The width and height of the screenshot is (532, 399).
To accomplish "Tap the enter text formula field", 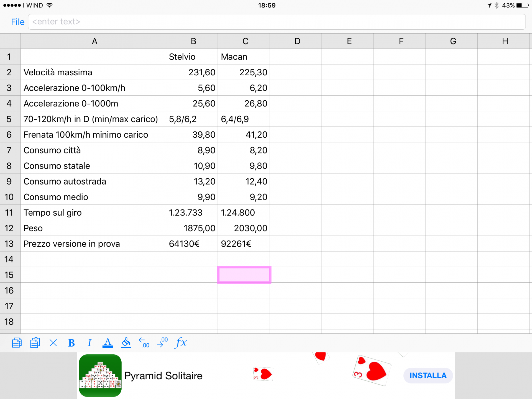I will click(x=277, y=22).
